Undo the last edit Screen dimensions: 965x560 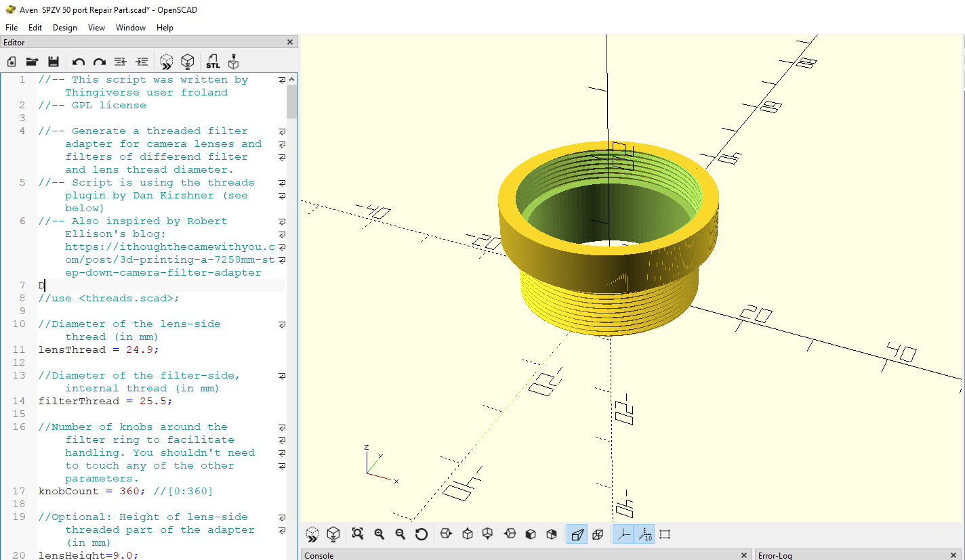pos(79,62)
